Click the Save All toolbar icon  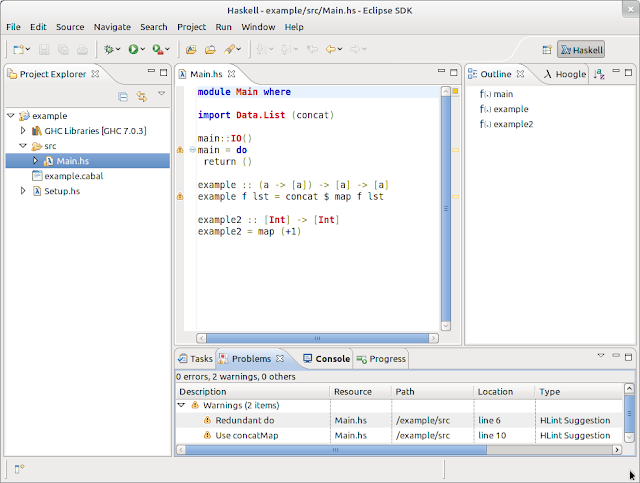point(63,49)
